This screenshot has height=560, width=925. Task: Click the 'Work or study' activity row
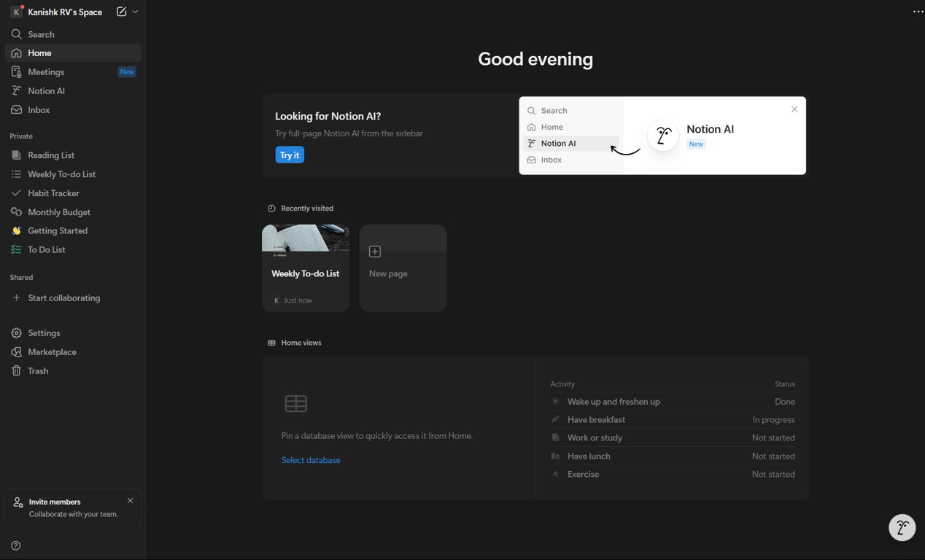click(673, 437)
